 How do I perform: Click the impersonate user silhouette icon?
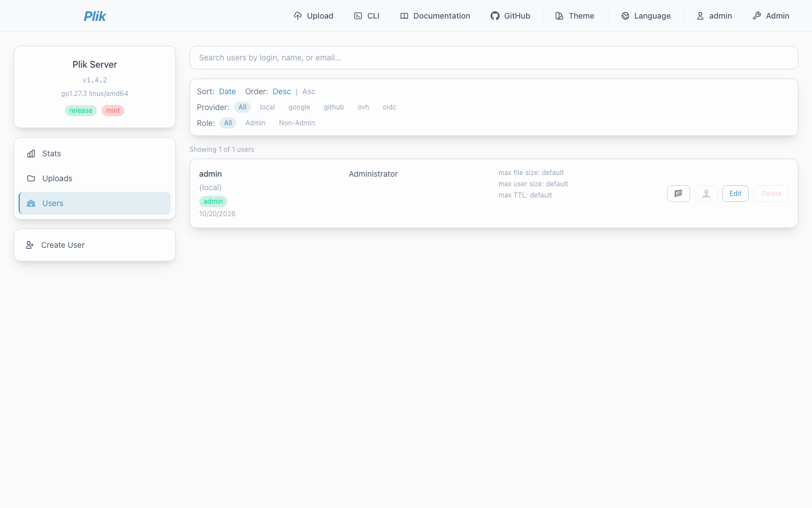click(x=706, y=194)
